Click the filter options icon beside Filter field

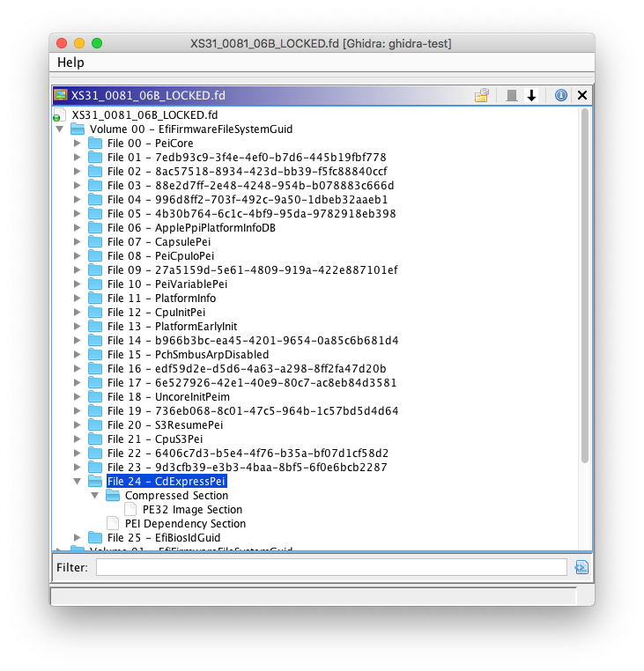(581, 567)
